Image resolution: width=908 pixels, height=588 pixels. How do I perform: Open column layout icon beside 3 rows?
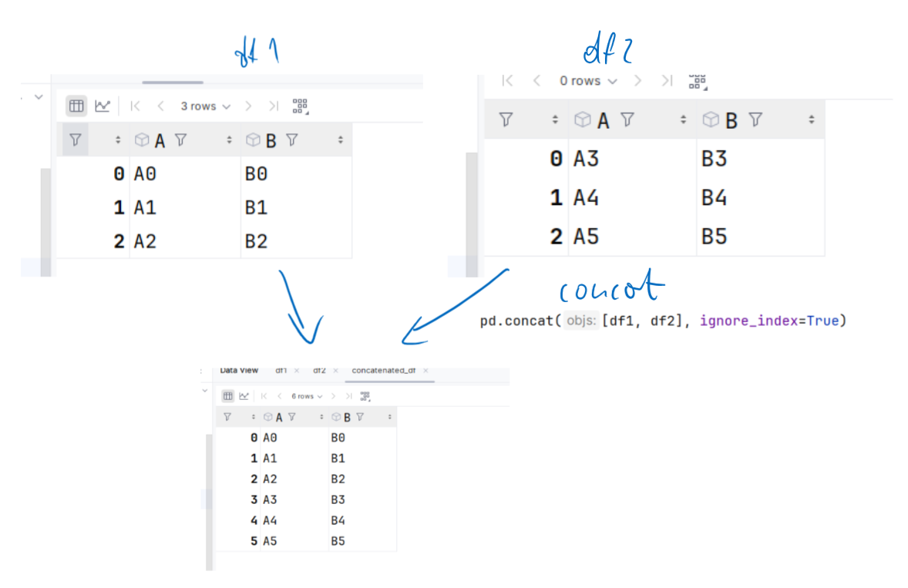300,106
